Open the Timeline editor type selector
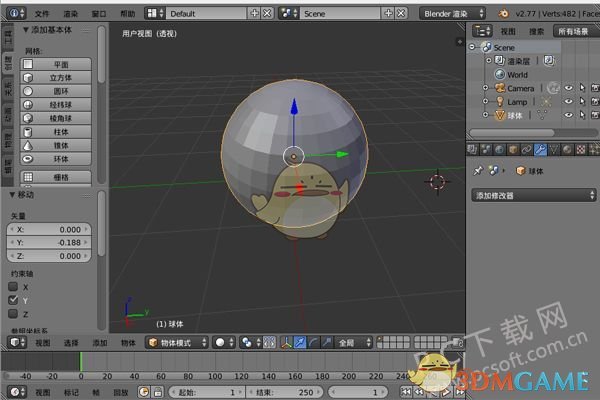 [x=17, y=392]
